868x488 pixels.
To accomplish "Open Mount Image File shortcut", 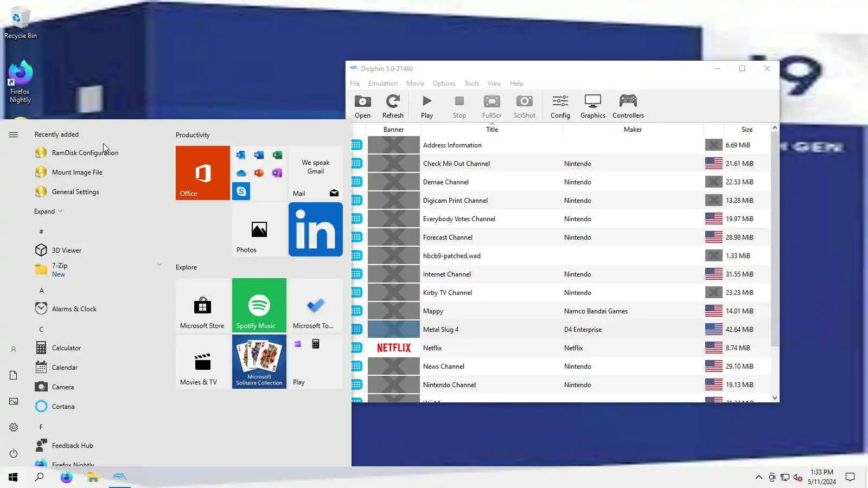I will 98,172.
